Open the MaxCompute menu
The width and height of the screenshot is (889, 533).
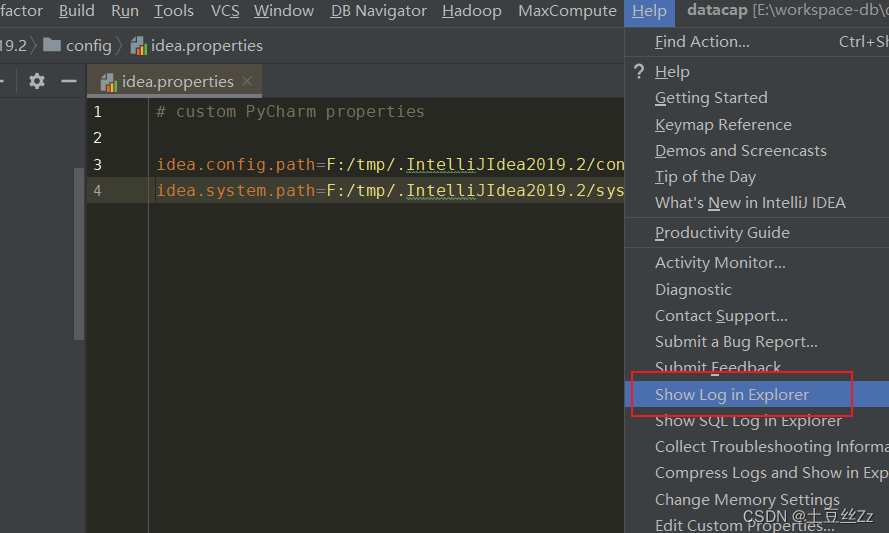(567, 11)
